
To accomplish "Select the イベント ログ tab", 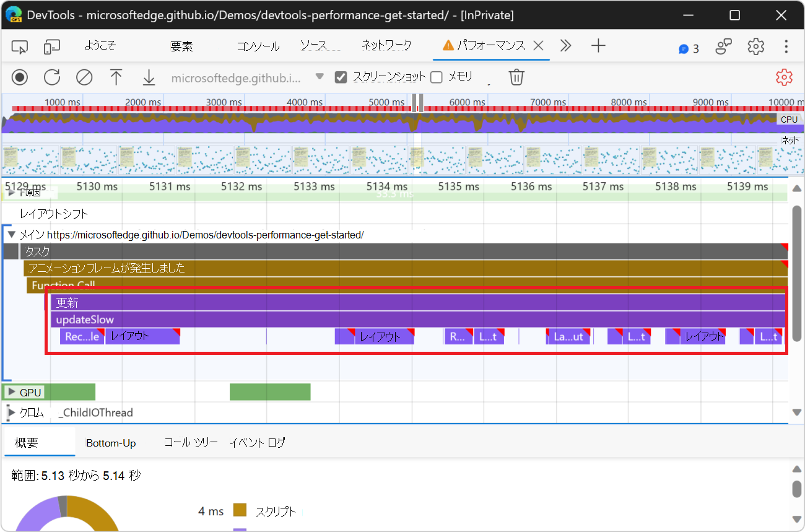I will pos(258,443).
